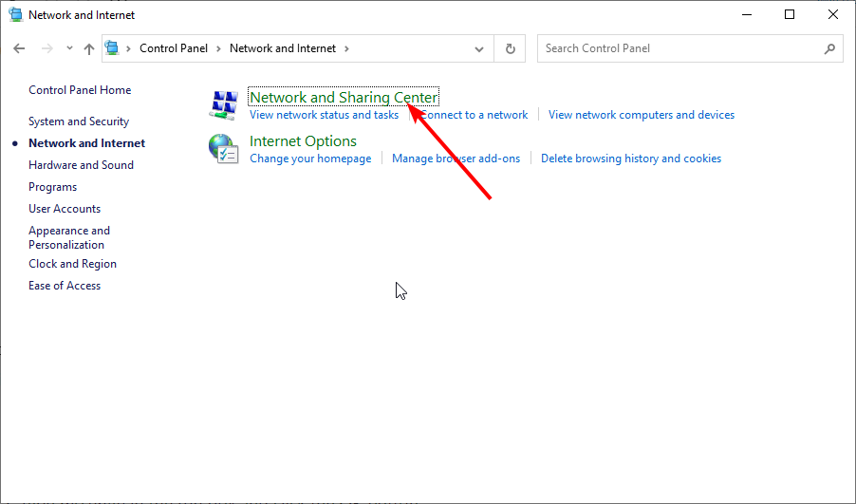856x504 pixels.
Task: Open View network computers and devices
Action: tap(642, 115)
